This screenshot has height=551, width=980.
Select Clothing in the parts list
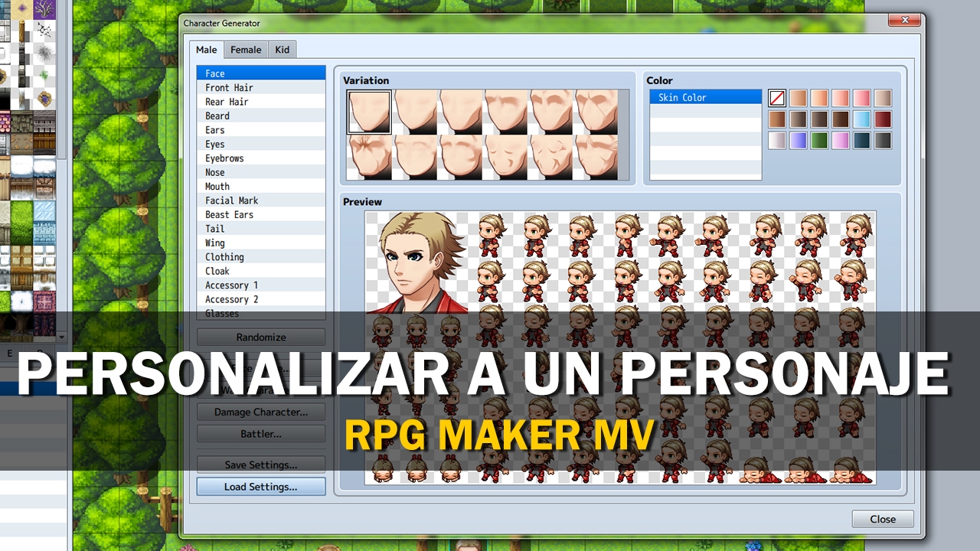[261, 257]
